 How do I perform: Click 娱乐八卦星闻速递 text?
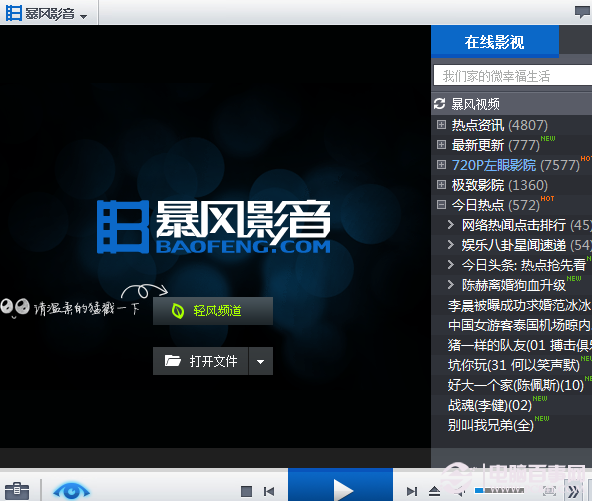[514, 245]
